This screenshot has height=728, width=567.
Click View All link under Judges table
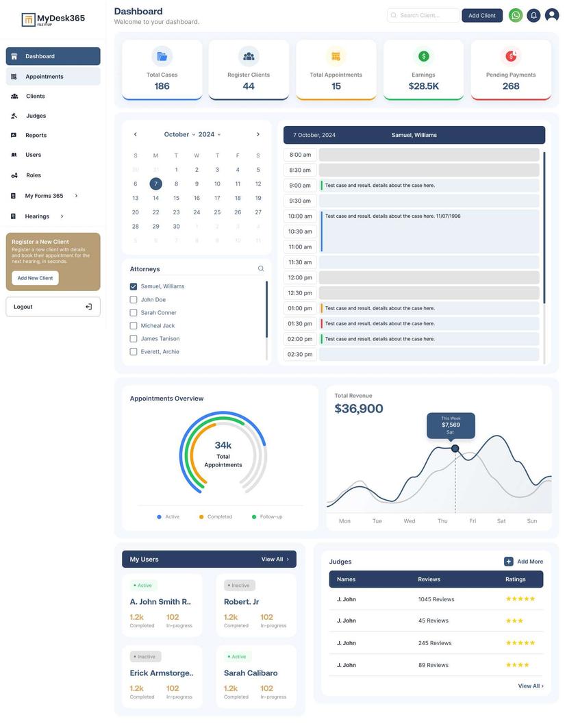(x=530, y=686)
